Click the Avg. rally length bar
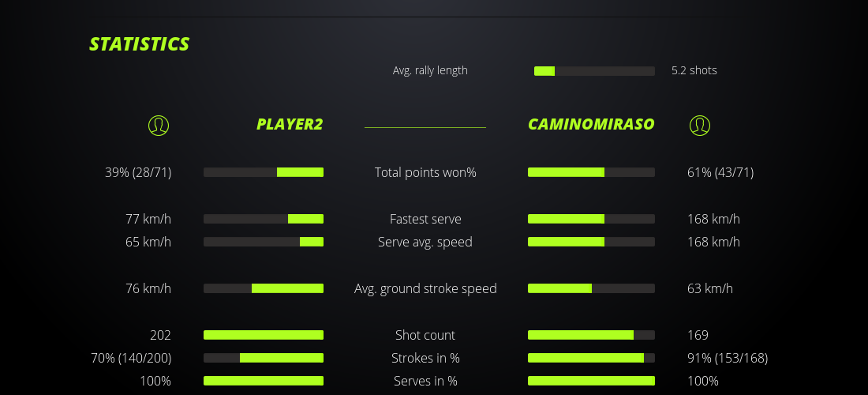This screenshot has width=868, height=395. coord(594,71)
